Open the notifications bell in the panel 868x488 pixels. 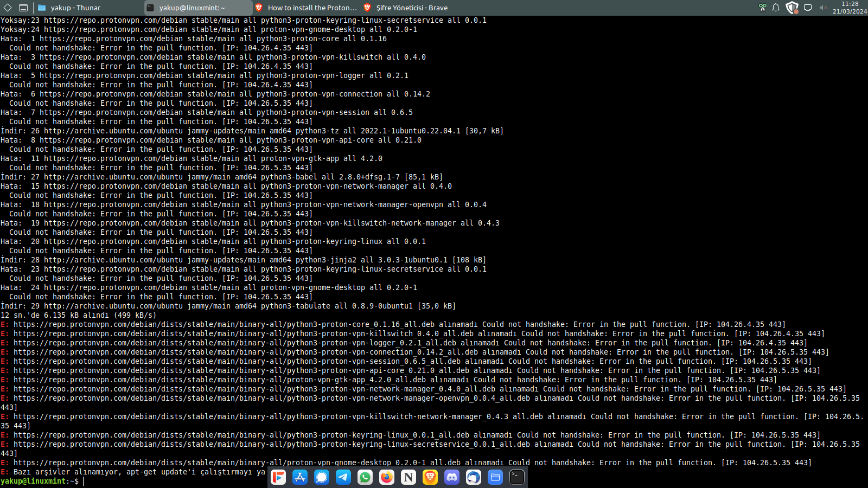point(776,8)
